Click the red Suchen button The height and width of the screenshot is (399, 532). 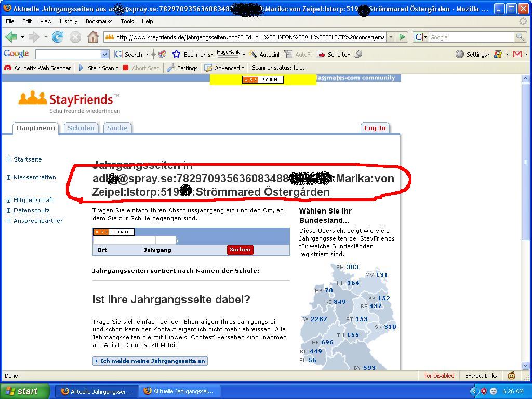click(240, 250)
